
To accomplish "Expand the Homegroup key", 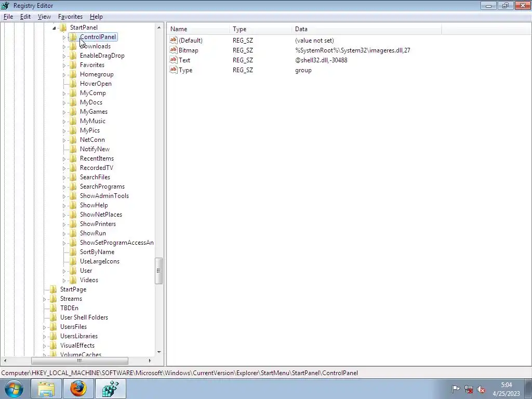I will (x=64, y=75).
